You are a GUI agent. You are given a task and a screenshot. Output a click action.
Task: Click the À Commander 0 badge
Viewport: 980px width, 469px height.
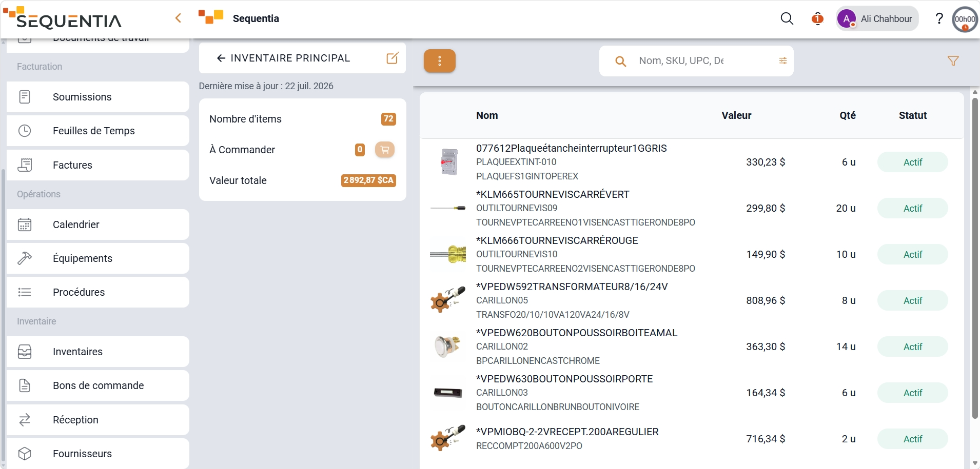[x=360, y=150]
